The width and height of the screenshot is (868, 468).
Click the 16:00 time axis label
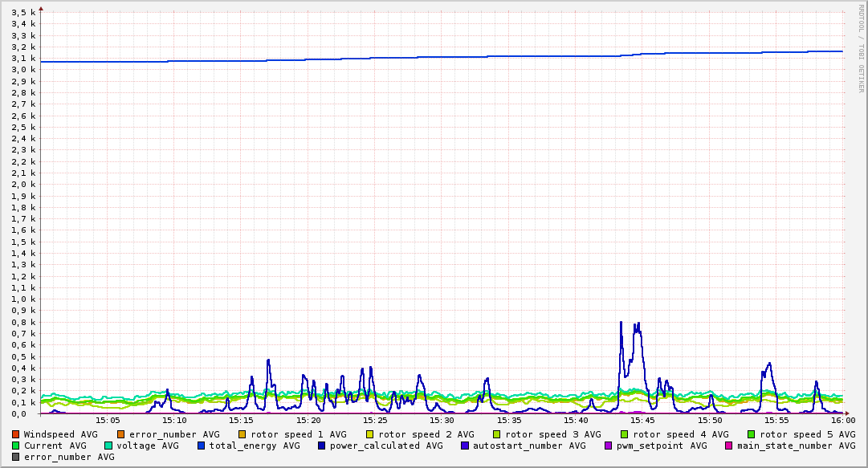(x=843, y=421)
